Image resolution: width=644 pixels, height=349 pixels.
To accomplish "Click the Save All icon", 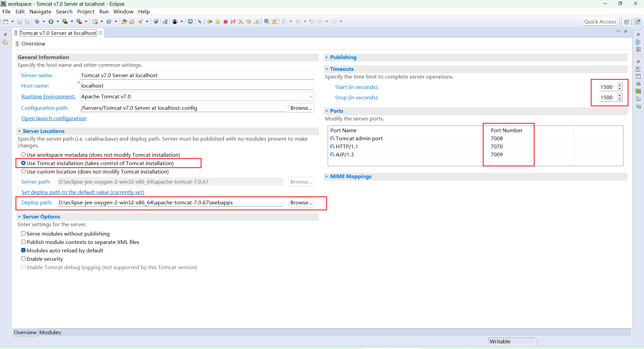I will click(27, 21).
